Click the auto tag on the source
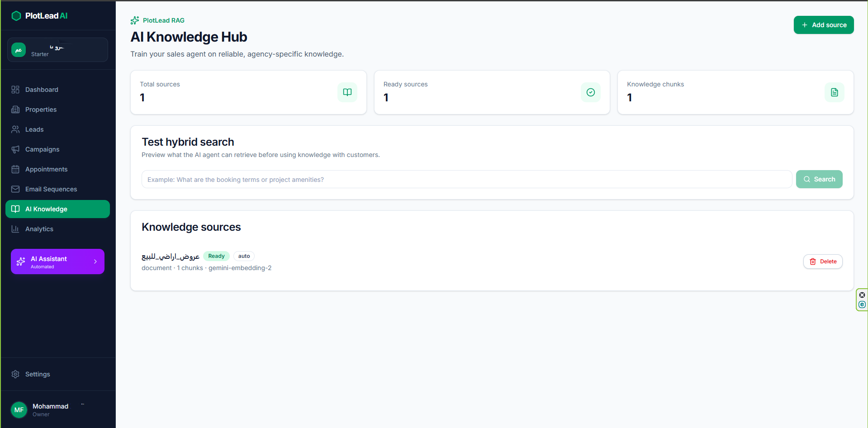The height and width of the screenshot is (428, 868). [244, 256]
